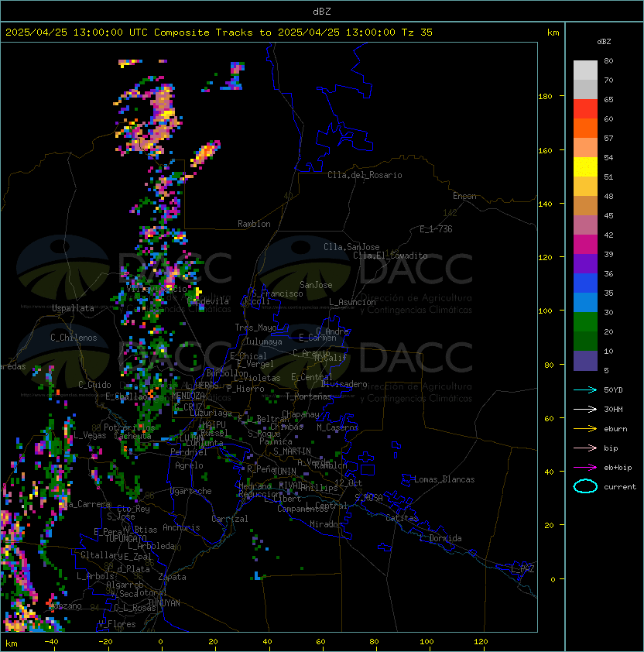
Task: Click the cyan 'current' ellipse icon
Action: 585,486
